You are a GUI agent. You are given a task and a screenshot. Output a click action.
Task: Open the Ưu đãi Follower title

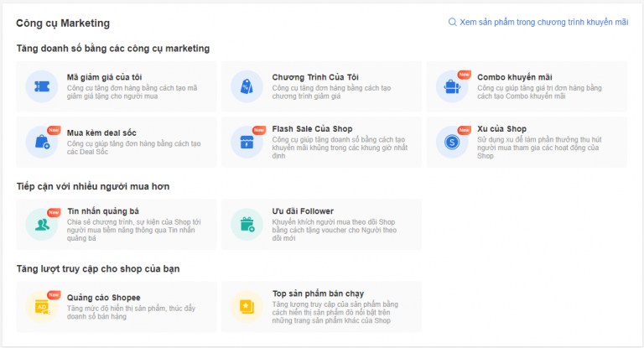[x=303, y=211]
